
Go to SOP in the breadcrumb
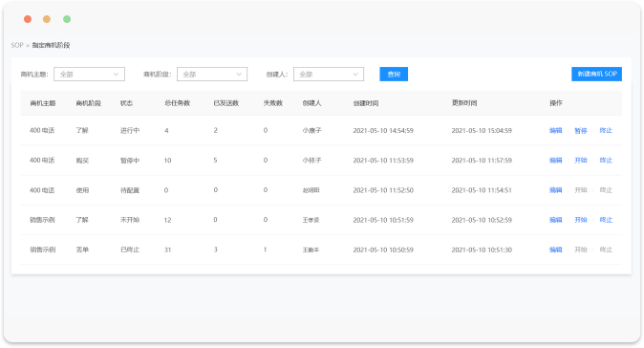point(17,45)
